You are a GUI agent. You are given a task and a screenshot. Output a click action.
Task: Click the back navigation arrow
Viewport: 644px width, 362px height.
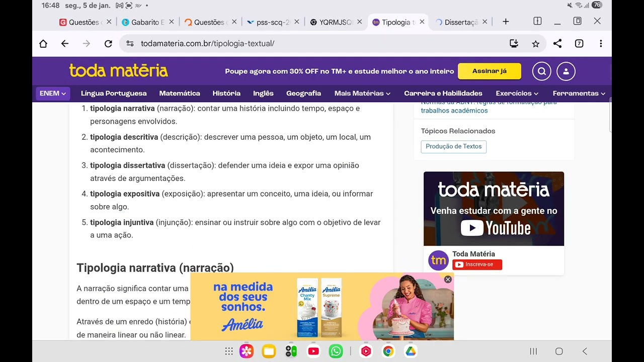[x=65, y=44]
